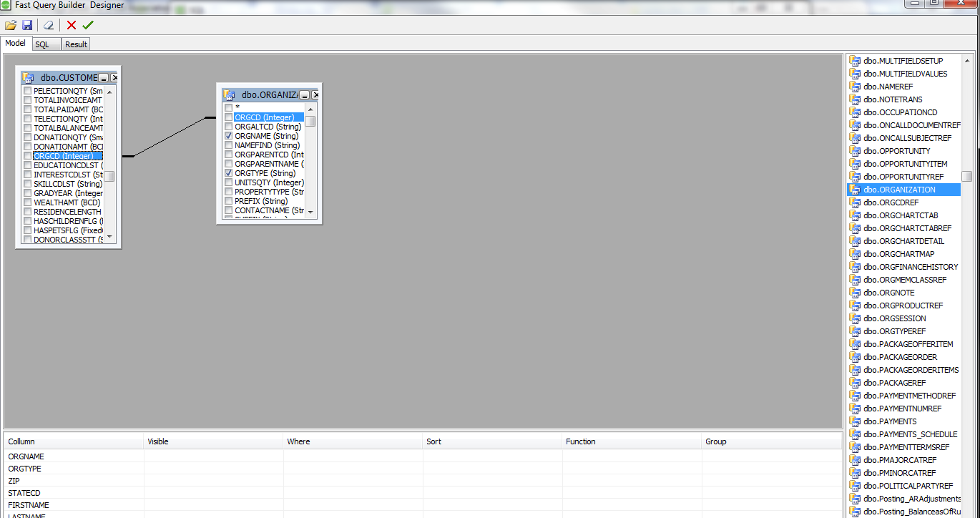Click the table icon beside dbo.ORGNOTE

[x=855, y=293]
